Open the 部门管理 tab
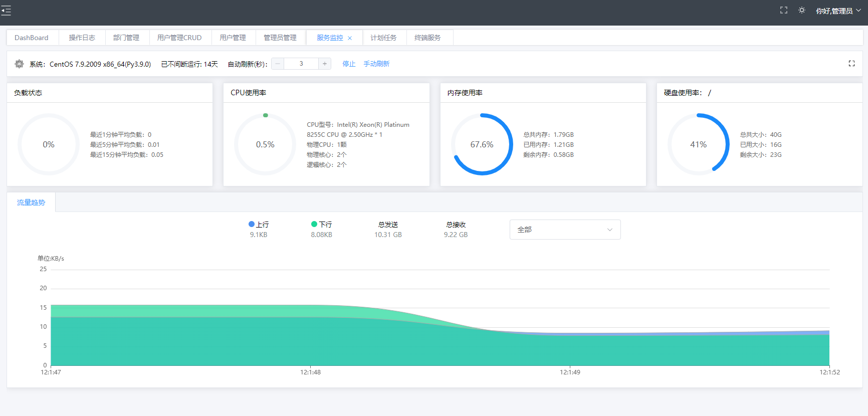The image size is (868, 416). 126,38
